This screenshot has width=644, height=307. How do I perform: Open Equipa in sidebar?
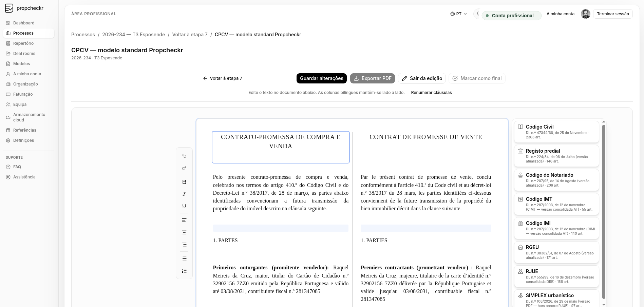pos(29,104)
